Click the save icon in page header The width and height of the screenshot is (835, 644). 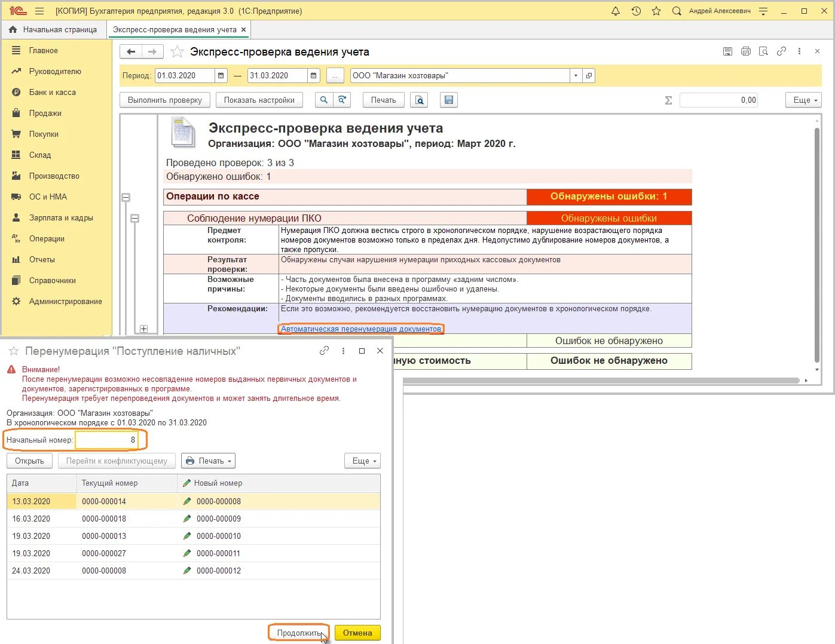pos(727,51)
